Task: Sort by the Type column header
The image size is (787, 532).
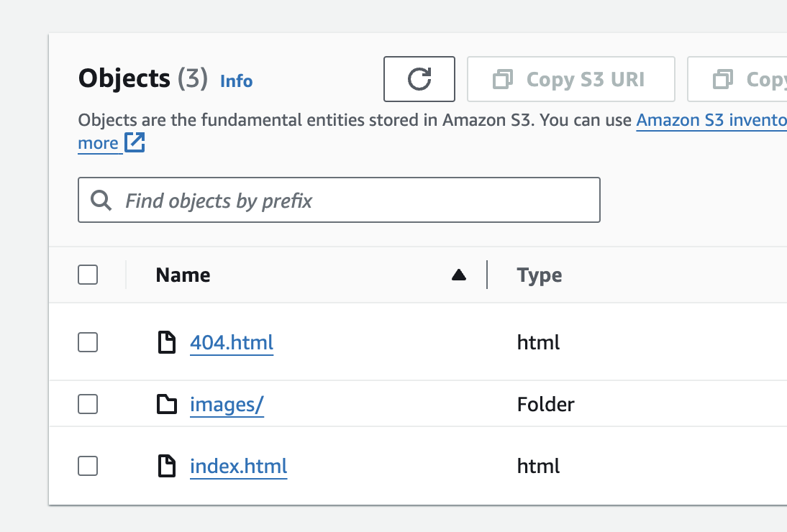Action: (540, 275)
